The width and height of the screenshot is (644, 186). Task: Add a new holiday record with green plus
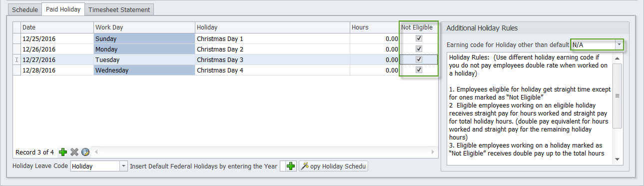[63, 152]
